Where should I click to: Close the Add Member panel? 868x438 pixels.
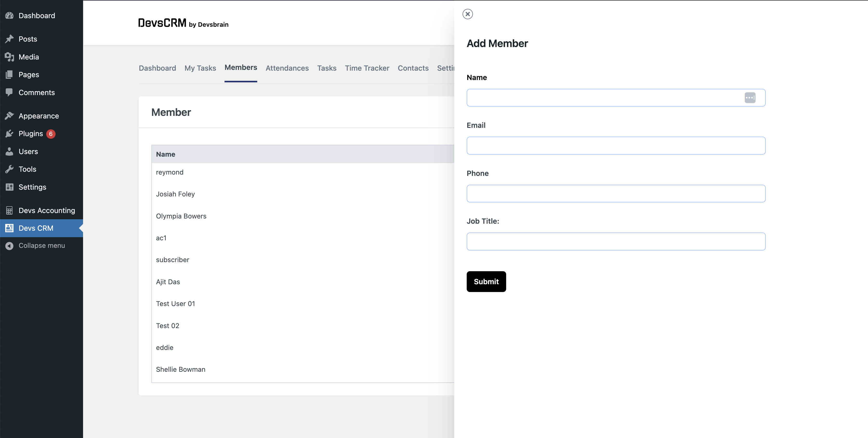(x=468, y=14)
